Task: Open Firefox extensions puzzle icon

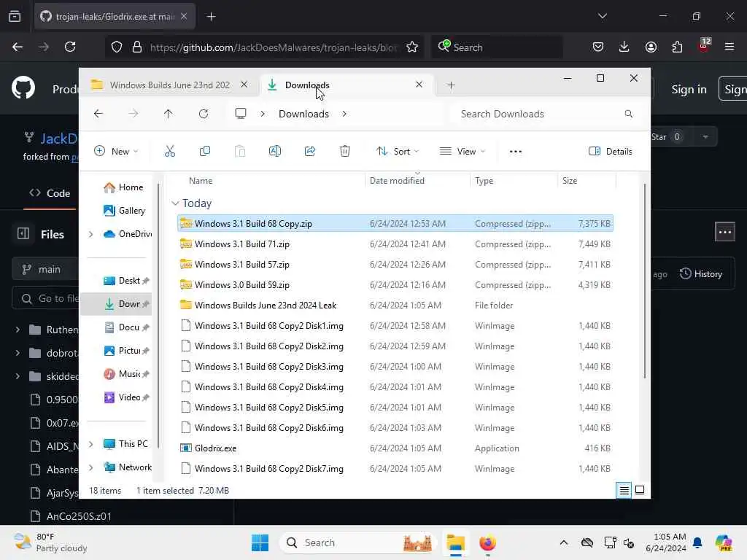Action: [x=677, y=47]
